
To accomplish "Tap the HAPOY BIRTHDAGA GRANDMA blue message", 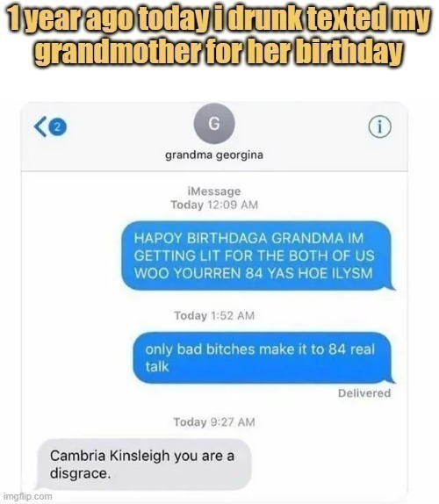I will click(257, 256).
